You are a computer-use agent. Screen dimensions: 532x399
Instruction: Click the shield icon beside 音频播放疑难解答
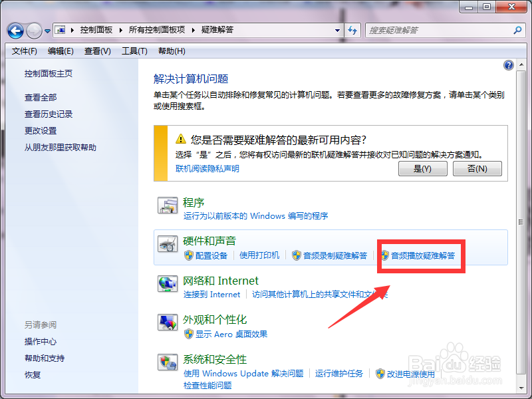click(x=384, y=255)
